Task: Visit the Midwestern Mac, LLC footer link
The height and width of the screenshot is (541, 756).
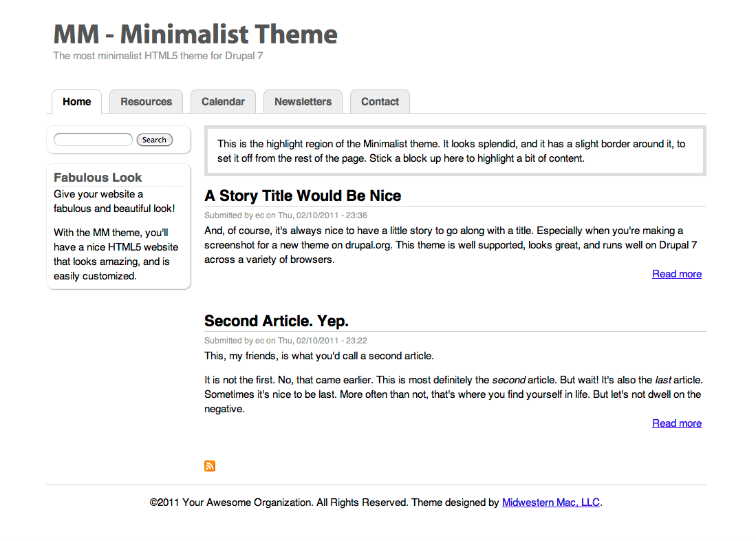Action: (x=550, y=502)
